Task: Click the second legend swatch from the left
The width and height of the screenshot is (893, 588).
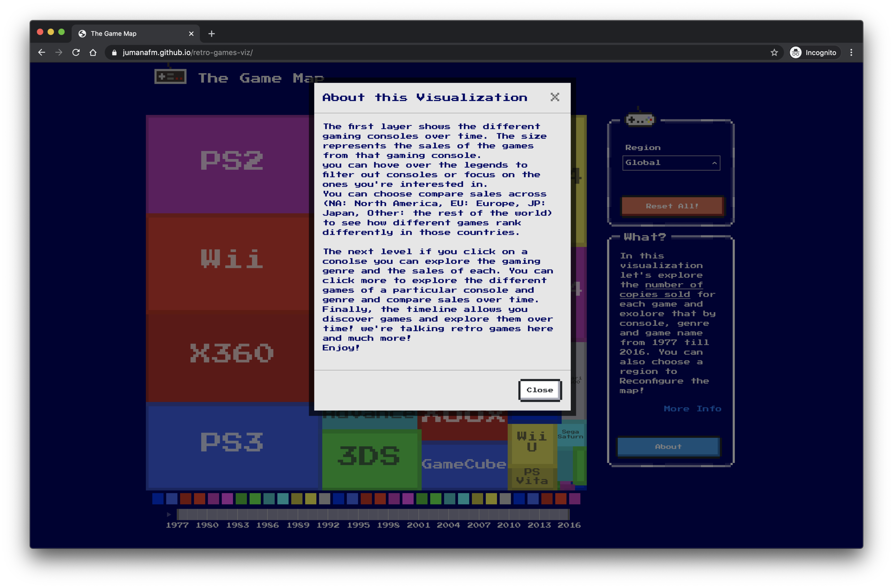Action: click(172, 499)
